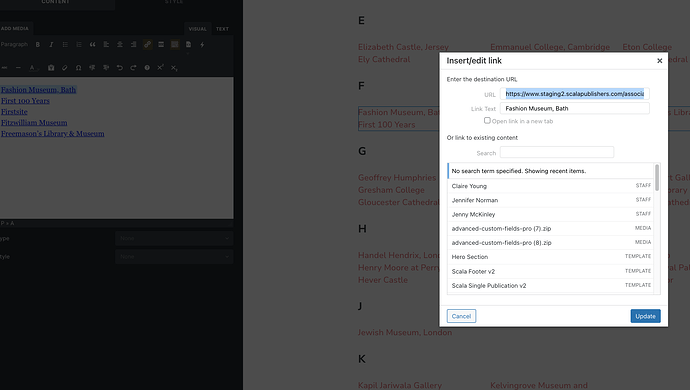The height and width of the screenshot is (390, 690).
Task: Select Scala Single Publication v2 item
Action: 551,285
